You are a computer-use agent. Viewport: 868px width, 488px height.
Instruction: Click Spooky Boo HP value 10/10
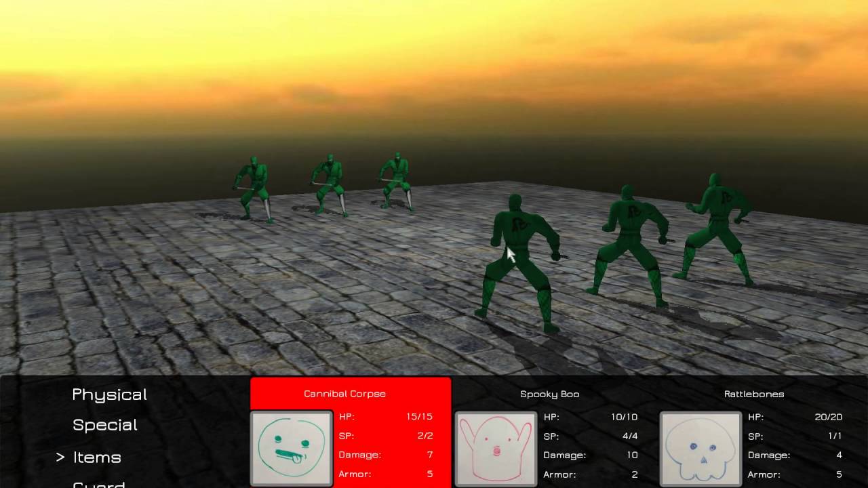pos(624,417)
